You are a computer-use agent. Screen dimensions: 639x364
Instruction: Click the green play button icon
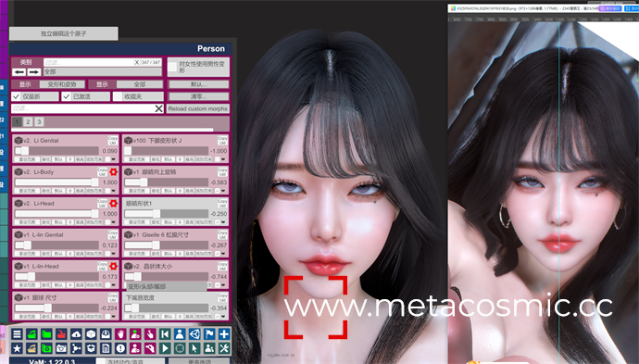pos(165,348)
